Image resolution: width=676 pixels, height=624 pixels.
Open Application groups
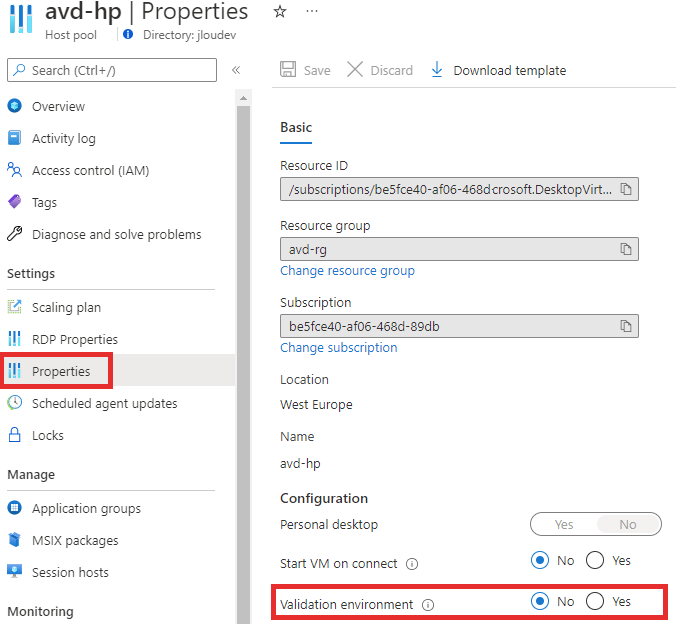[x=86, y=508]
